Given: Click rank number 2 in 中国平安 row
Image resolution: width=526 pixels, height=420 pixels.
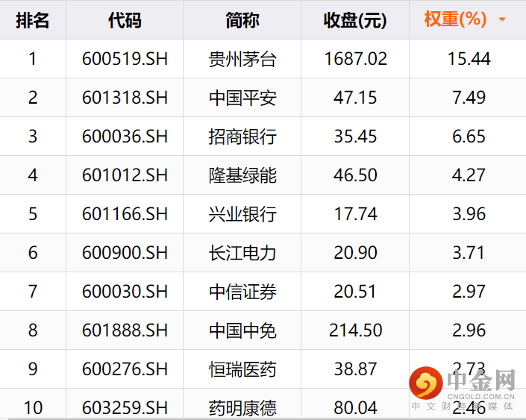Looking at the screenshot, I should [x=33, y=98].
